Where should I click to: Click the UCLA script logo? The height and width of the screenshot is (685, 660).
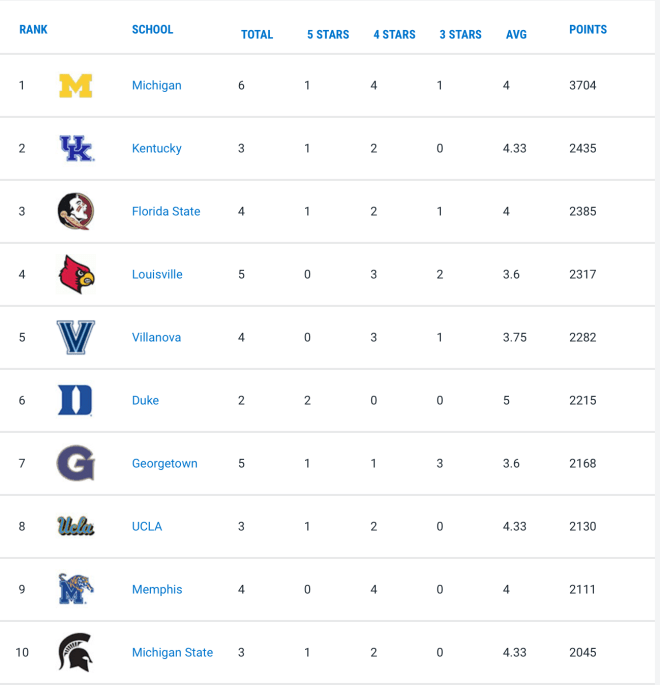[76, 526]
